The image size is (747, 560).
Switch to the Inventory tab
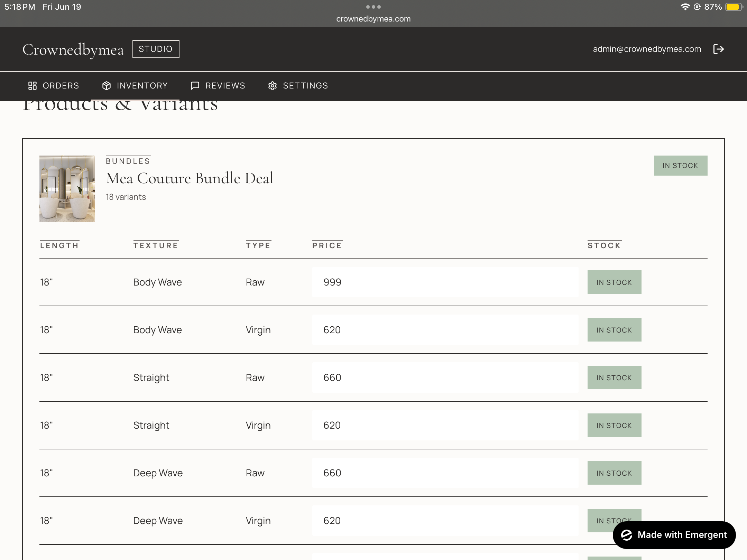point(135,86)
